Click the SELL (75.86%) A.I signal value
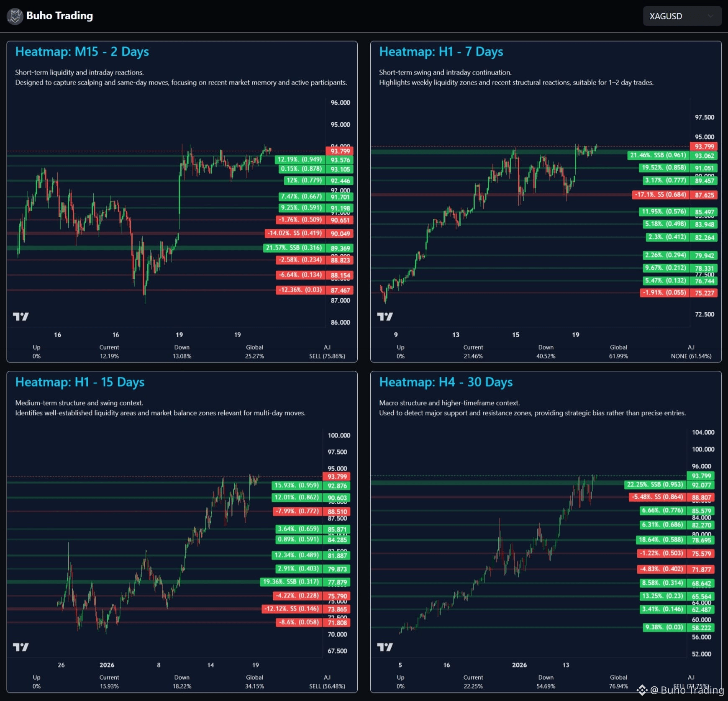 327,356
